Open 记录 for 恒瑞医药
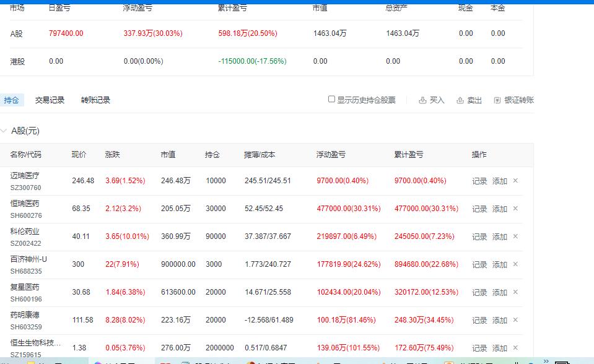 tap(479, 209)
